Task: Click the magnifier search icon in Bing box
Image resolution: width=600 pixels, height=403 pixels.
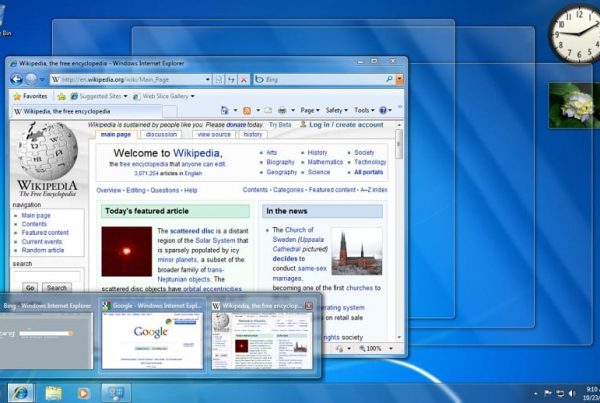Action: [x=389, y=79]
